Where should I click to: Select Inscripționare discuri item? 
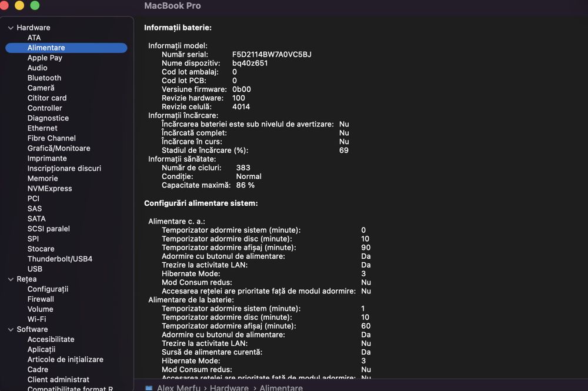64,168
